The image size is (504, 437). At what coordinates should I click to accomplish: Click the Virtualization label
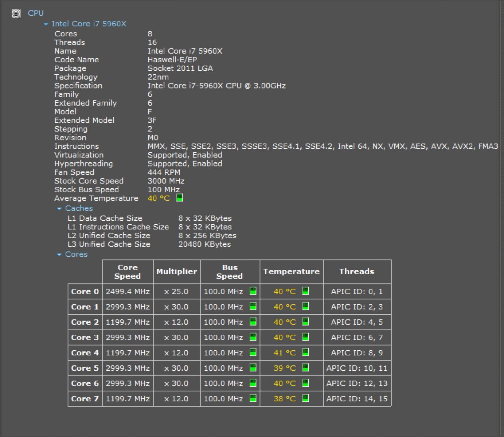point(79,155)
